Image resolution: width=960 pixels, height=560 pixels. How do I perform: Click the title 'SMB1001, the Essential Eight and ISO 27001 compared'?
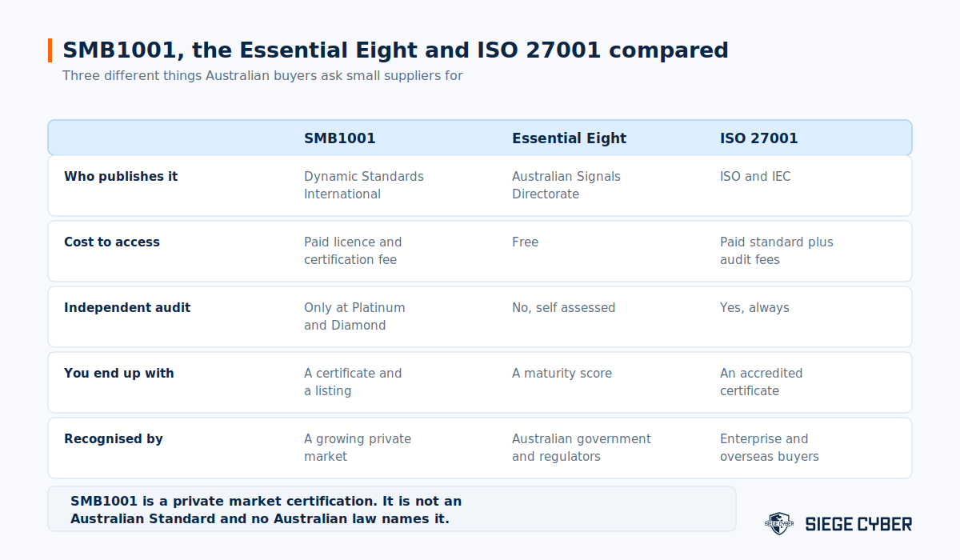click(x=396, y=50)
